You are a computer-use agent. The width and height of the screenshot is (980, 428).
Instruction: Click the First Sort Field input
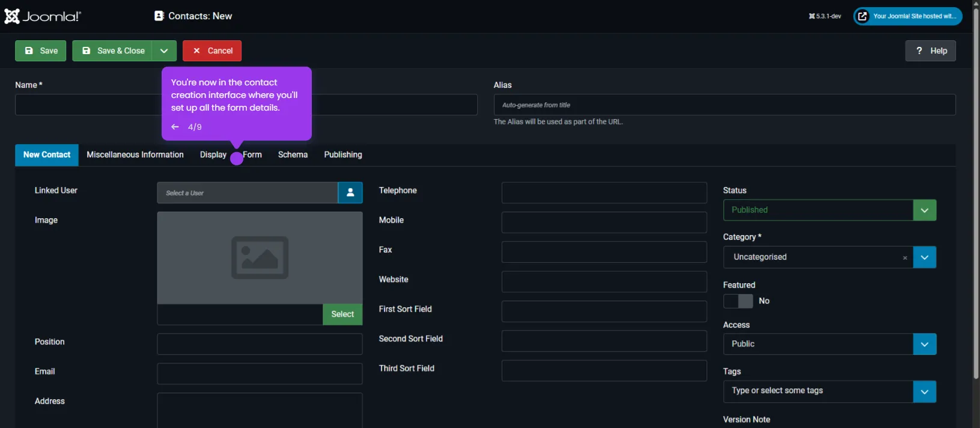point(604,311)
